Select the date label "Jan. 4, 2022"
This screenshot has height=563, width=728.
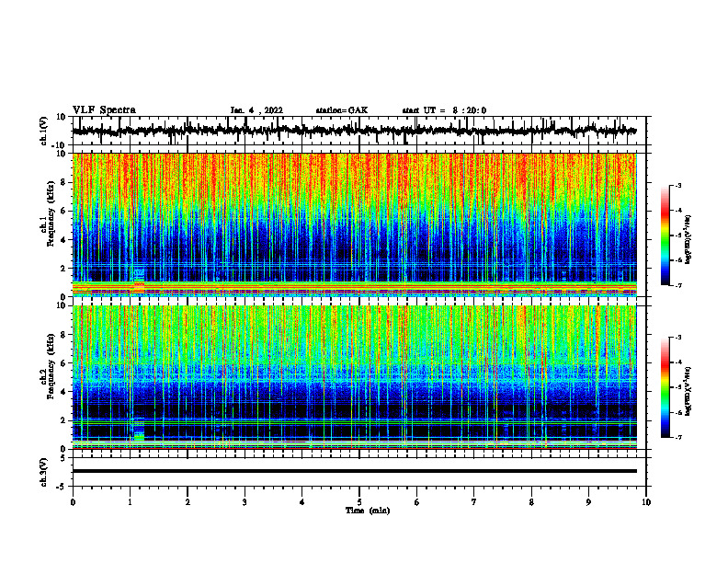(x=256, y=110)
